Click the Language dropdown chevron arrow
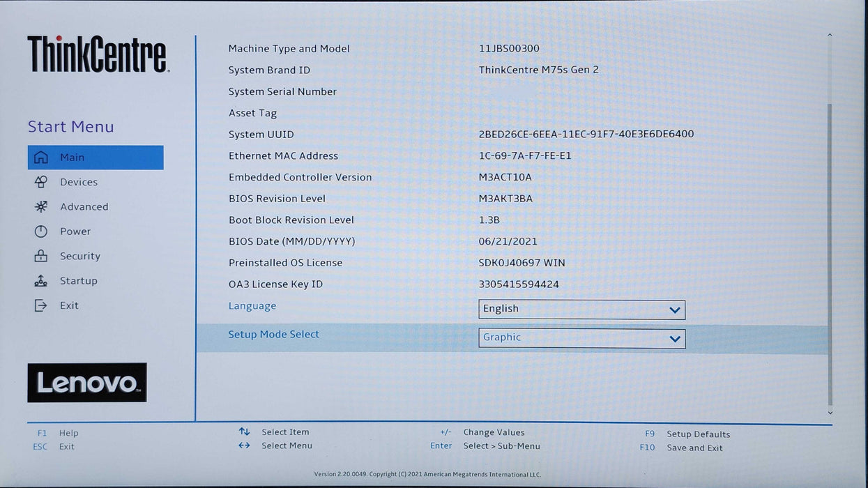 (x=675, y=310)
